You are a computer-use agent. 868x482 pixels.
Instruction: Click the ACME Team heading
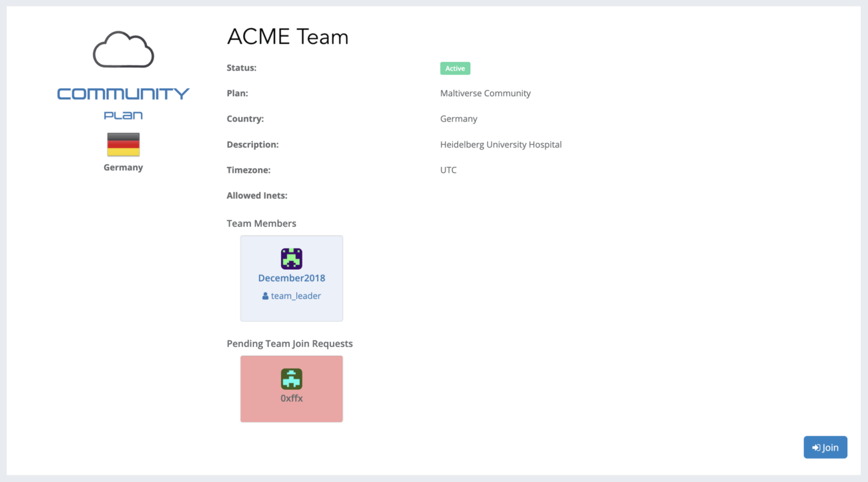pos(288,37)
